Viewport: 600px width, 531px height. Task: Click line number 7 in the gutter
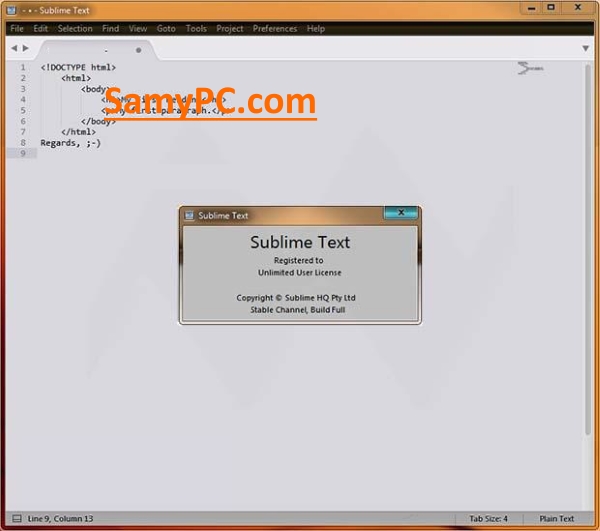point(23,132)
